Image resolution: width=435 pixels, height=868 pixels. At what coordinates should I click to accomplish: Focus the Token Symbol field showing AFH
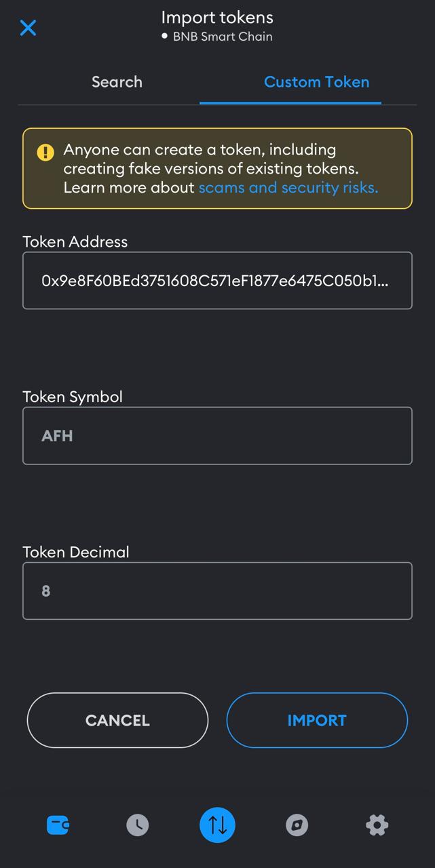click(217, 435)
